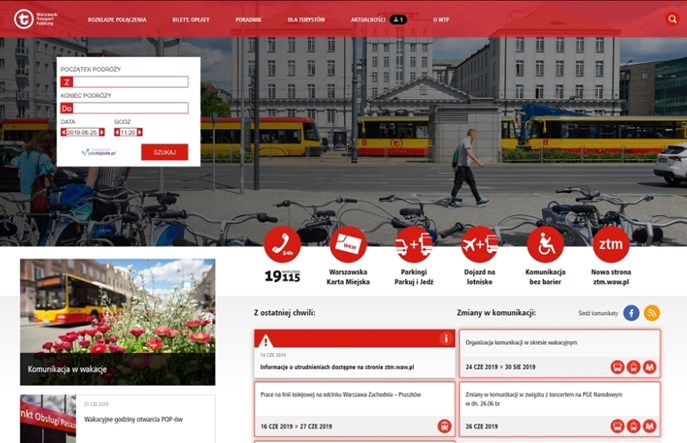Follow announcements on Facebook icon

click(x=631, y=313)
